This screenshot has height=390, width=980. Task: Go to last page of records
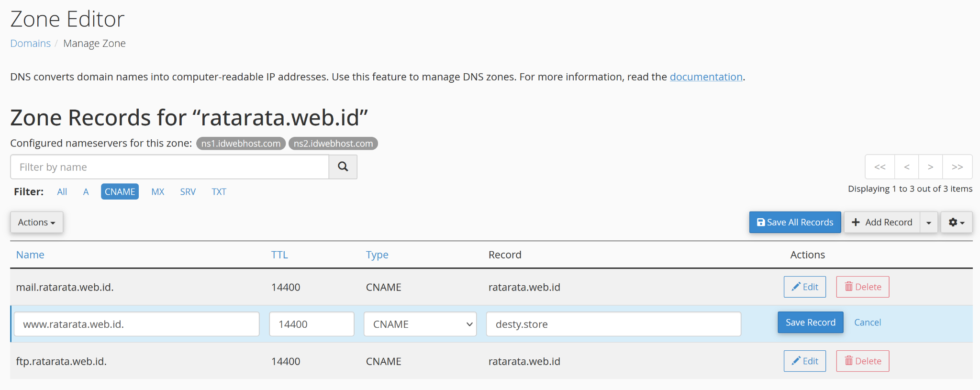[957, 167]
